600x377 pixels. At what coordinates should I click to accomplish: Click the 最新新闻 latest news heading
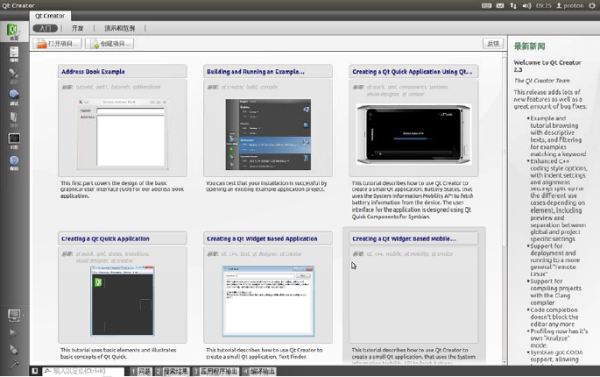click(x=529, y=46)
